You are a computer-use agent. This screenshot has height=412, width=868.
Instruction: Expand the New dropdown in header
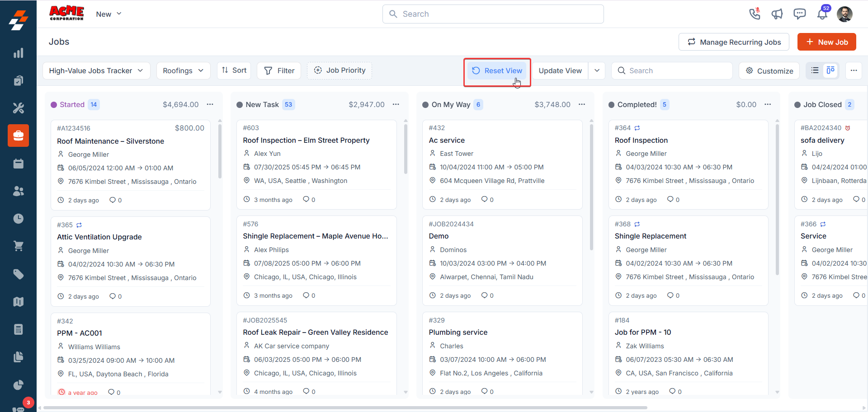tap(109, 14)
